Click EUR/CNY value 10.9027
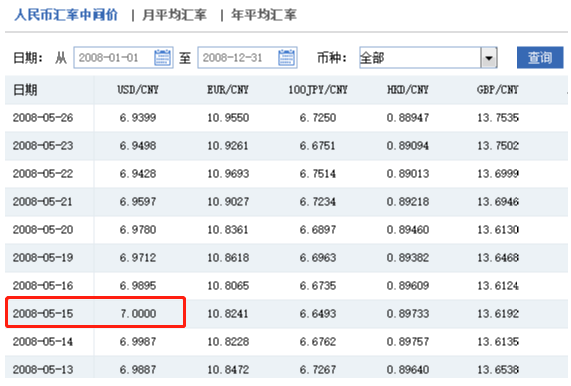571x386 pixels. (228, 202)
